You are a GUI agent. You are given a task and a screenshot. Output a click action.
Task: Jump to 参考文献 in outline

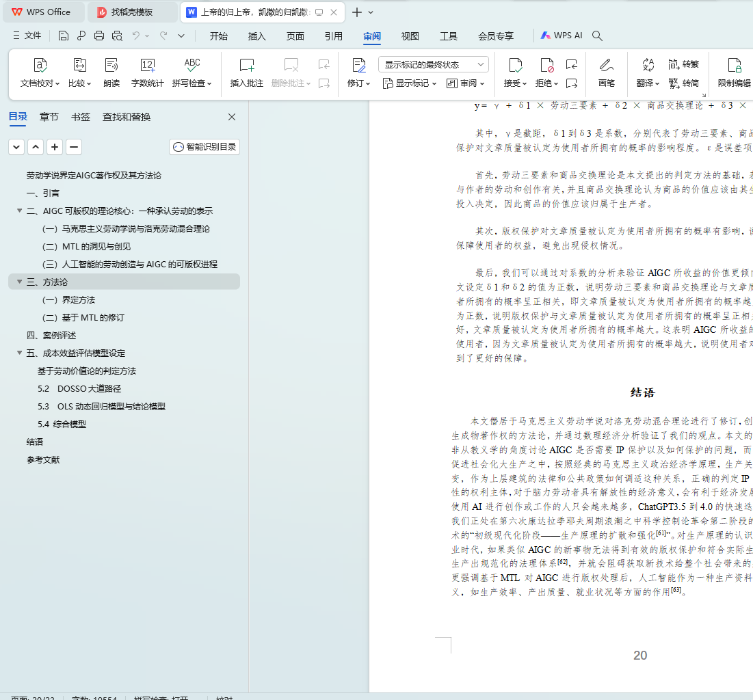(43, 460)
